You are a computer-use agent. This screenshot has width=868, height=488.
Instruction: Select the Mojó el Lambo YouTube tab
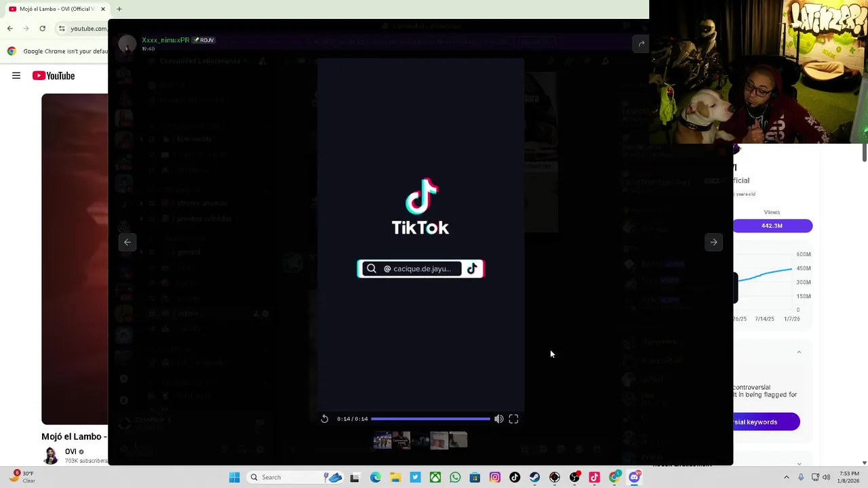coord(57,9)
